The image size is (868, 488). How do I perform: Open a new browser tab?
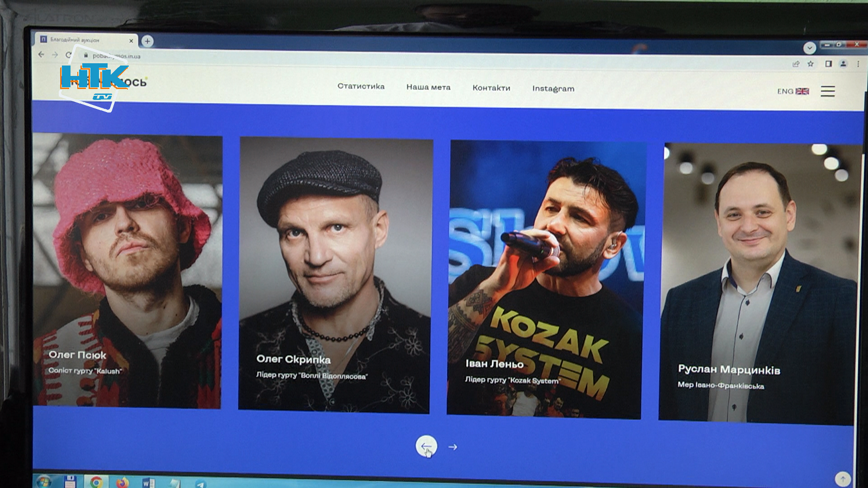(x=147, y=41)
